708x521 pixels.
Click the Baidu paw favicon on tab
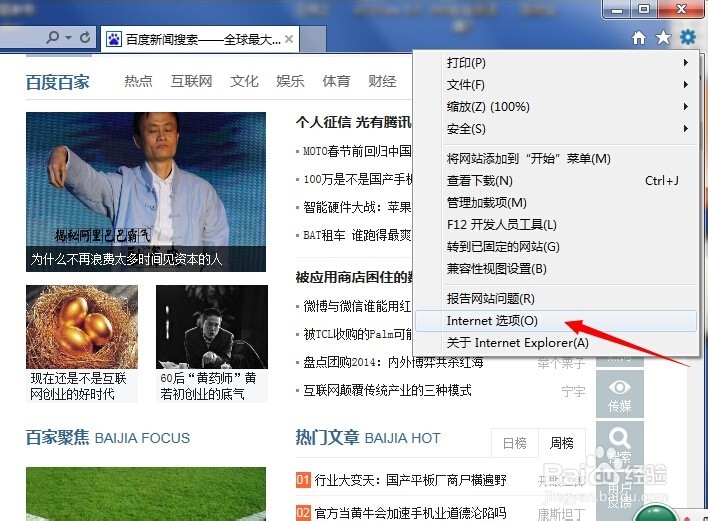[x=114, y=40]
